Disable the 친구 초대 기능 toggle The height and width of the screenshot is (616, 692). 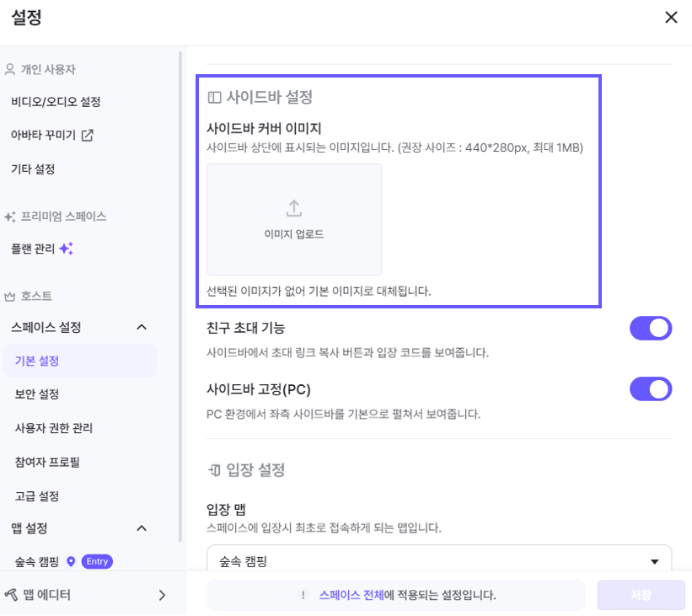650,328
